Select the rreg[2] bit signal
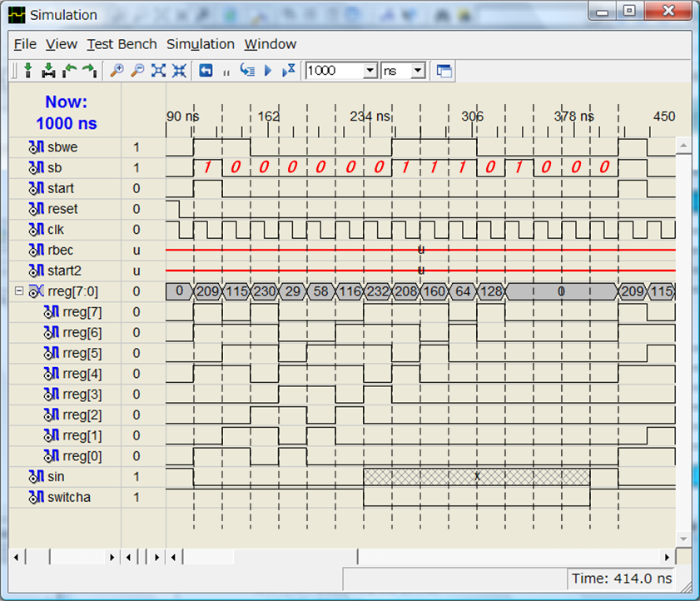 pos(82,415)
